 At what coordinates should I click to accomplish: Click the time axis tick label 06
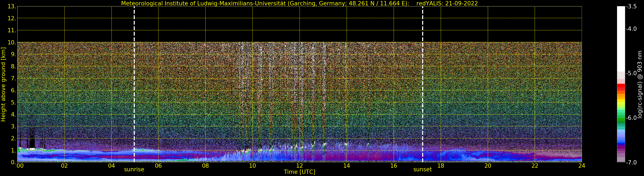[x=159, y=166]
